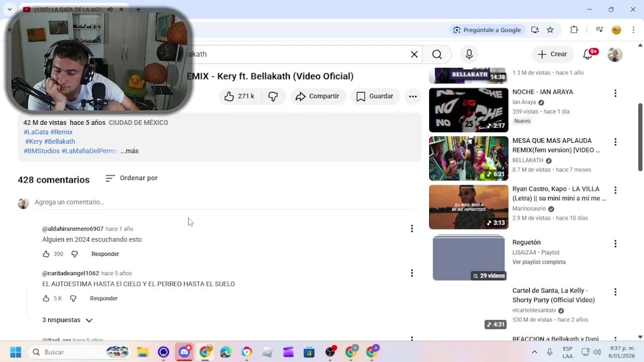Select the LA GATA DE LA AGR tab

pos(68,10)
